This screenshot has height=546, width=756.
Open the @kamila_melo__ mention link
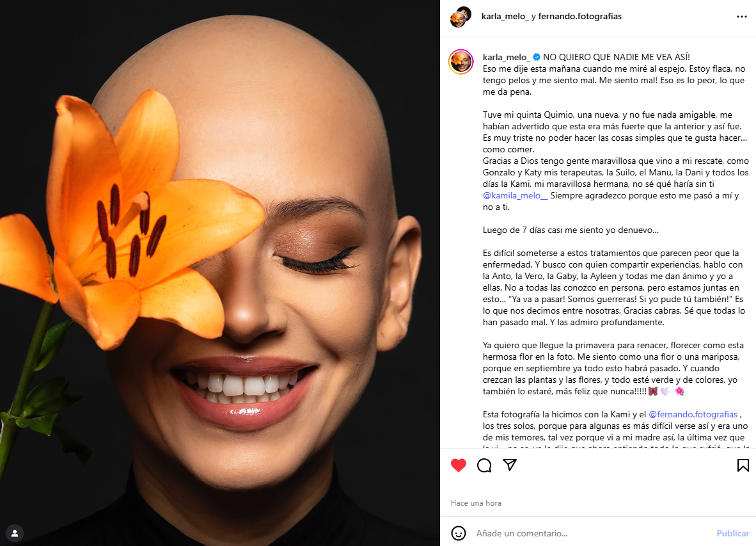coord(515,195)
